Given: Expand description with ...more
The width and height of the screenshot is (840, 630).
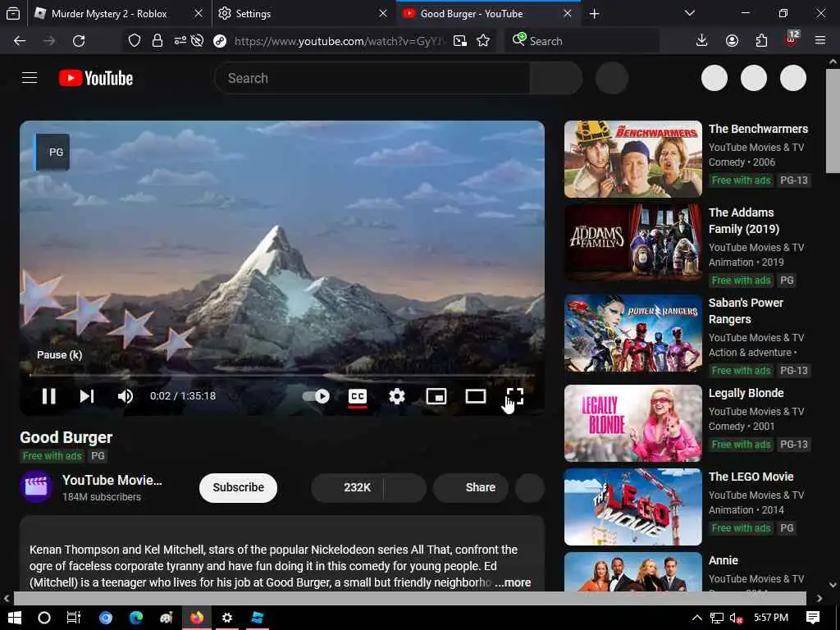Looking at the screenshot, I should tap(513, 582).
